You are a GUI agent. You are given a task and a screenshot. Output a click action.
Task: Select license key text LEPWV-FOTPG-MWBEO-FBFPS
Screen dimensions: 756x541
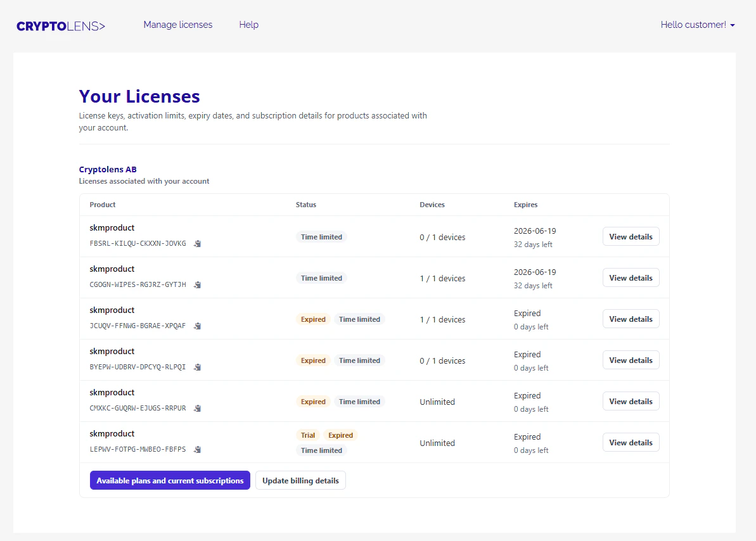coord(138,449)
